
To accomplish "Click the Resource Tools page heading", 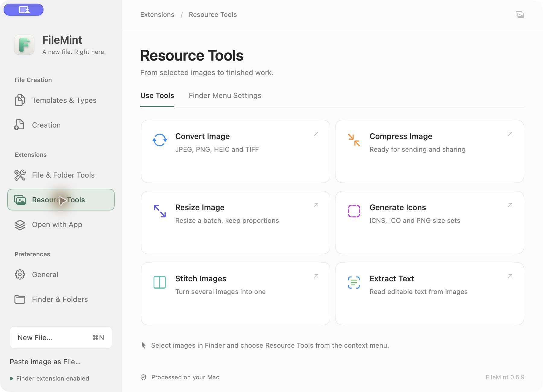I will tap(192, 55).
